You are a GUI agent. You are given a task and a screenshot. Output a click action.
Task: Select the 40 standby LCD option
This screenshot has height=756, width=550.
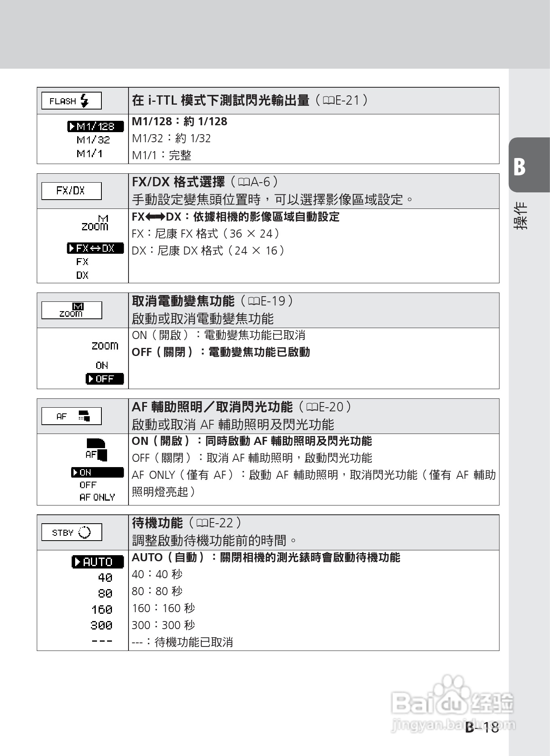click(x=105, y=578)
